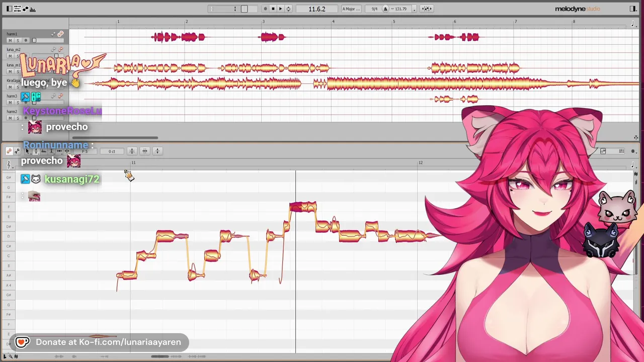This screenshot has width=644, height=362.
Task: Select the harm2 track name
Action: click(x=12, y=111)
